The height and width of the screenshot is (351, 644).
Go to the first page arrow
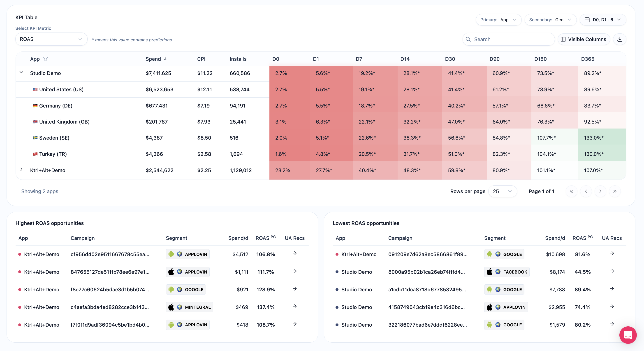point(572,191)
